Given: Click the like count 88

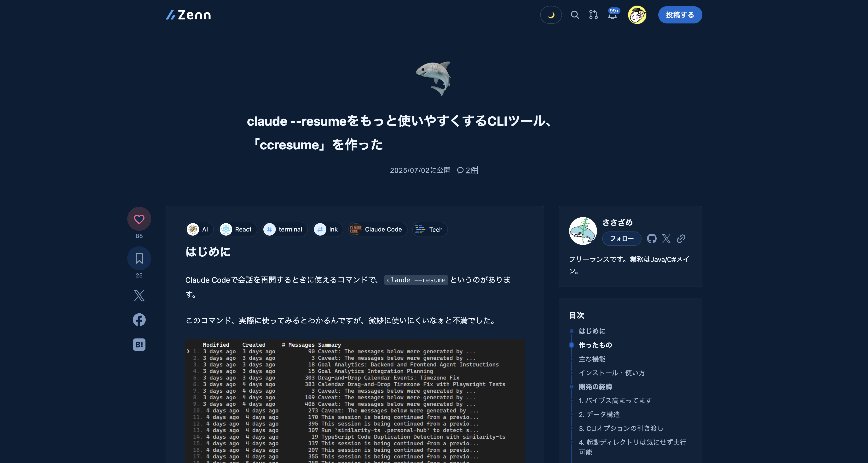Looking at the screenshot, I should click(139, 236).
